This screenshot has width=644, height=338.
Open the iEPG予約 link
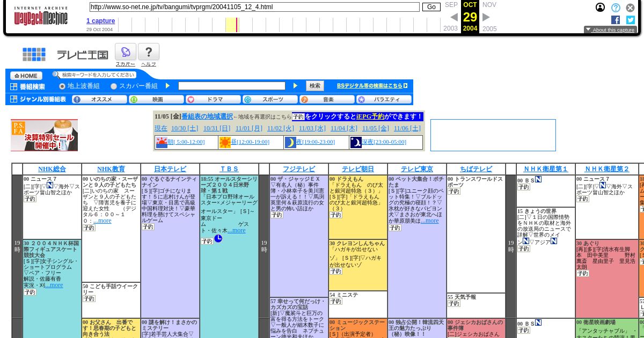(x=370, y=116)
